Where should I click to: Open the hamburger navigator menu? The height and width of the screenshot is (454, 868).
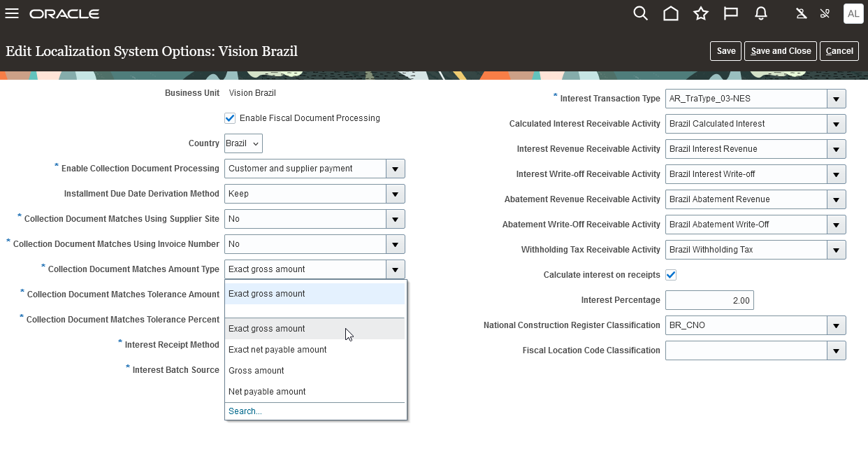click(12, 14)
